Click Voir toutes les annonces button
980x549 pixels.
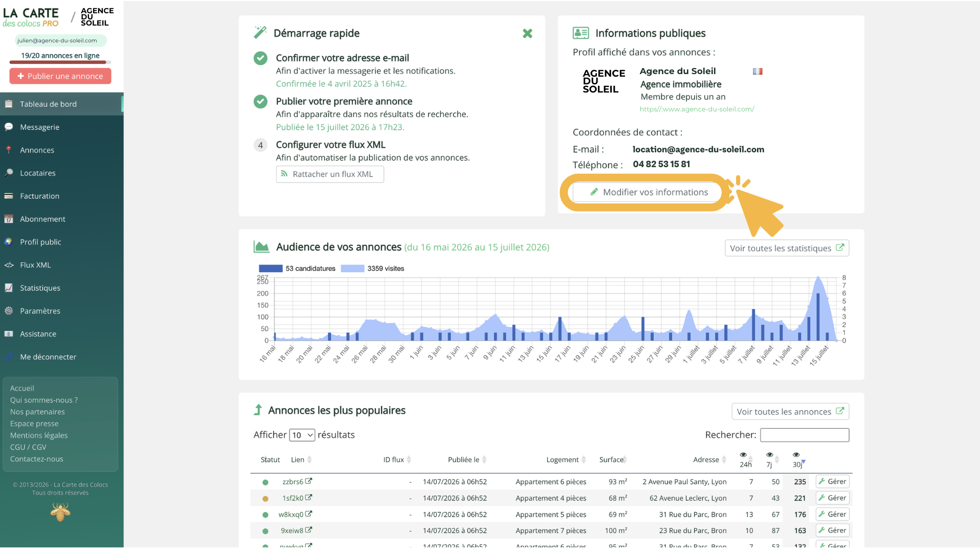point(790,411)
